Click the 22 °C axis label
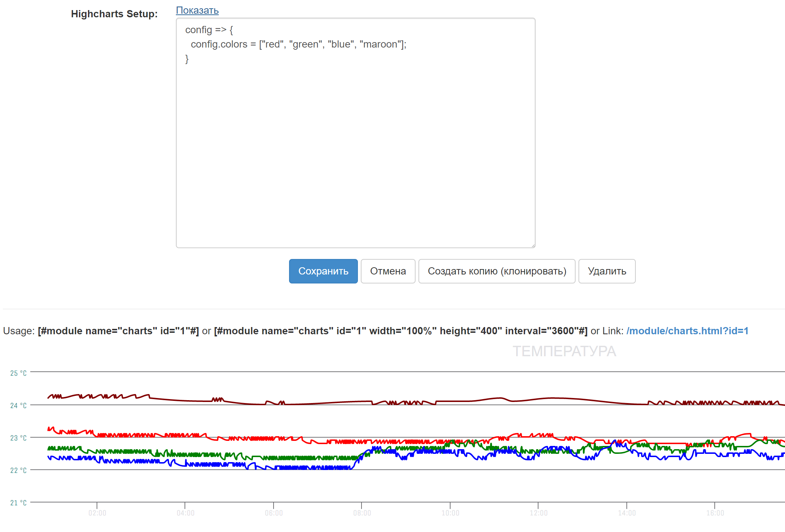 click(18, 470)
